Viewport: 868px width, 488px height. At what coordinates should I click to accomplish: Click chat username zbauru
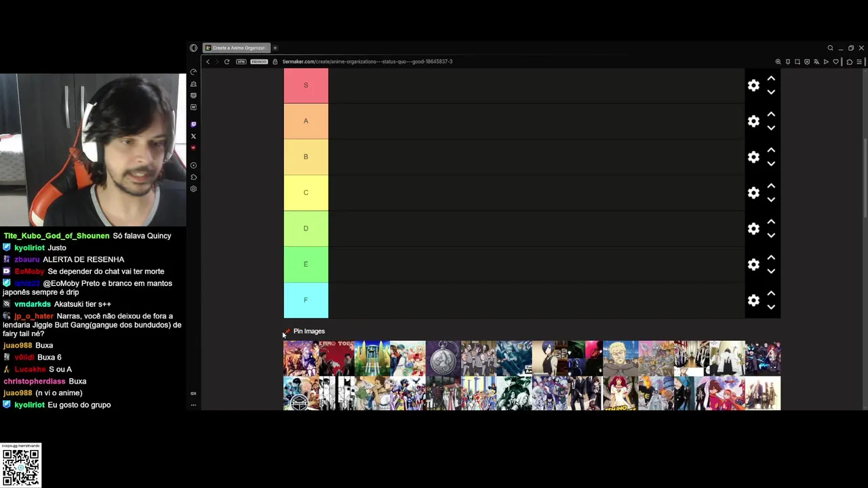click(x=27, y=260)
